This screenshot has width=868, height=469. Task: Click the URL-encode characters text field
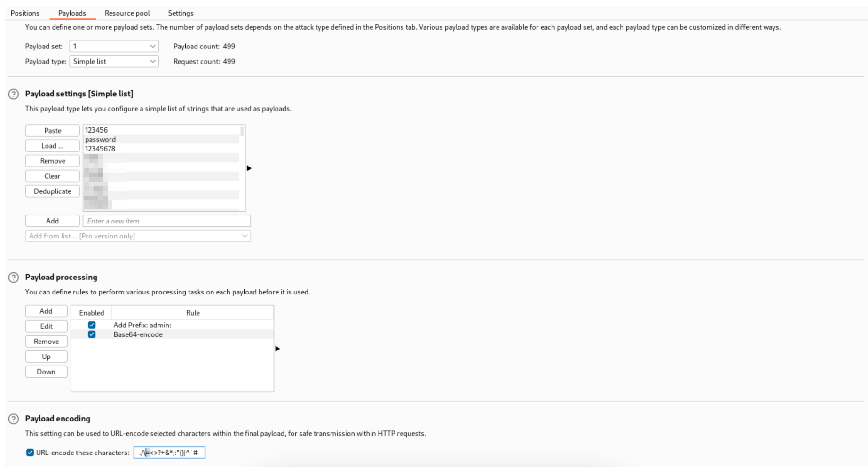[x=169, y=453]
